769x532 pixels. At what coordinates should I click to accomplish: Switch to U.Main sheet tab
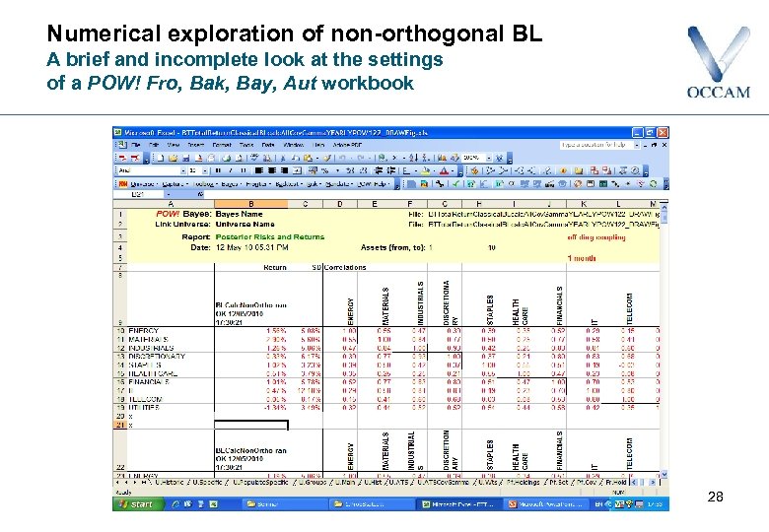coord(346,483)
